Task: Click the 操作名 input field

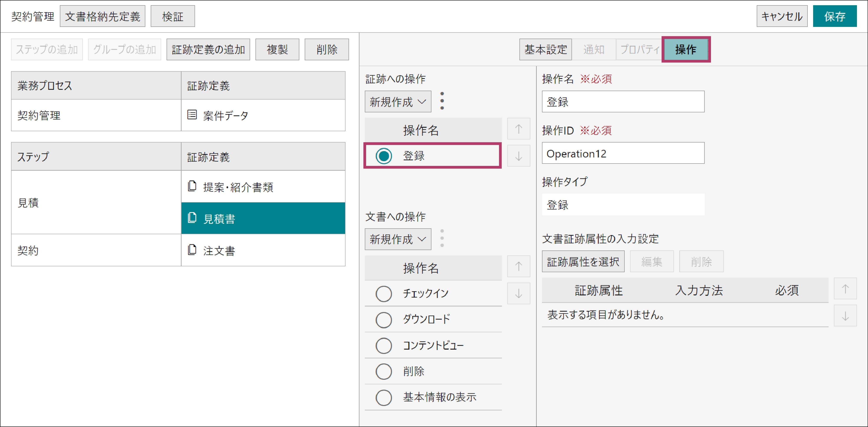Action: pos(623,101)
